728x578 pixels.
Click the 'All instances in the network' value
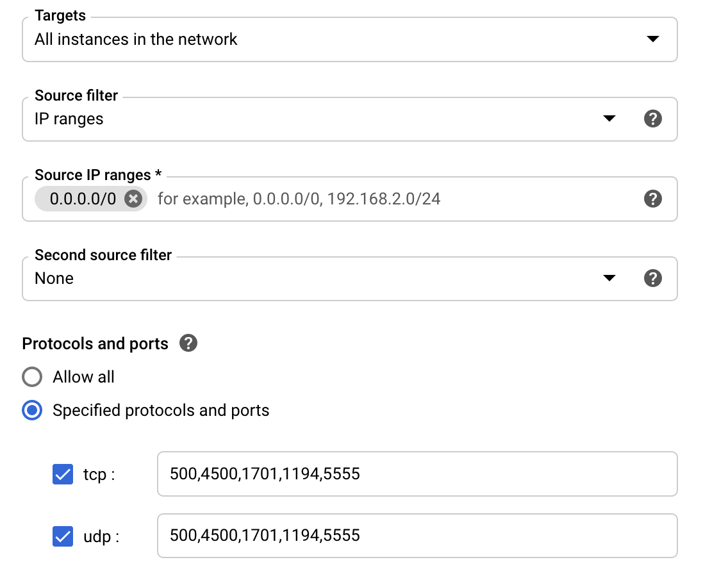click(135, 39)
